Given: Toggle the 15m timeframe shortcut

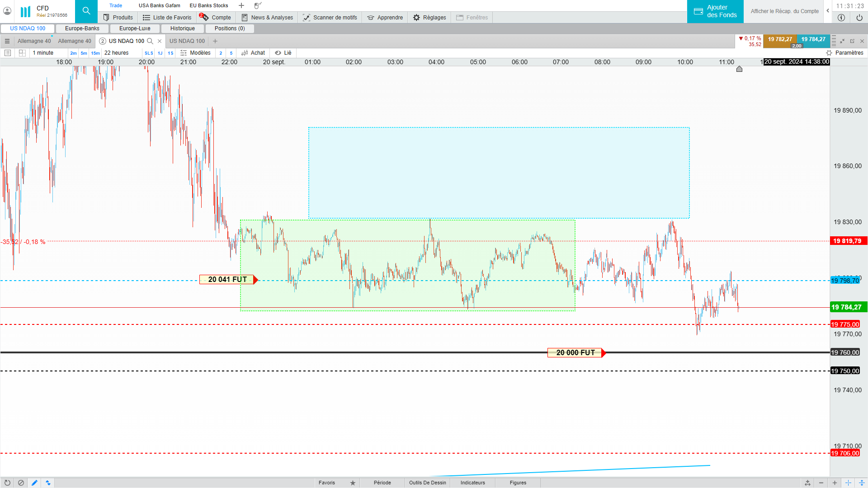Looking at the screenshot, I should point(95,53).
